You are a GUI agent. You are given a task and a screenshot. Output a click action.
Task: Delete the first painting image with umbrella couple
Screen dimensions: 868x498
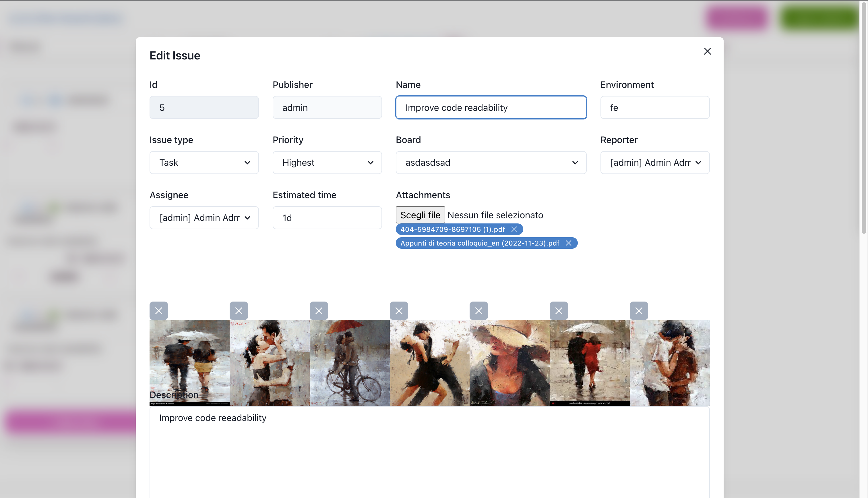click(x=158, y=310)
